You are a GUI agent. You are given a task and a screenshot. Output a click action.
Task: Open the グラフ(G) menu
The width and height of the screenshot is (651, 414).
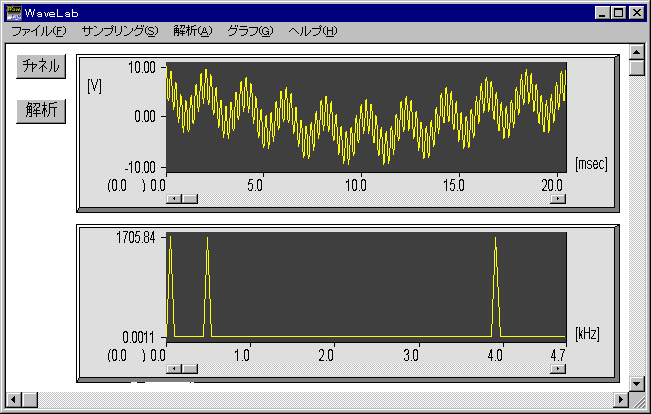[x=250, y=31]
